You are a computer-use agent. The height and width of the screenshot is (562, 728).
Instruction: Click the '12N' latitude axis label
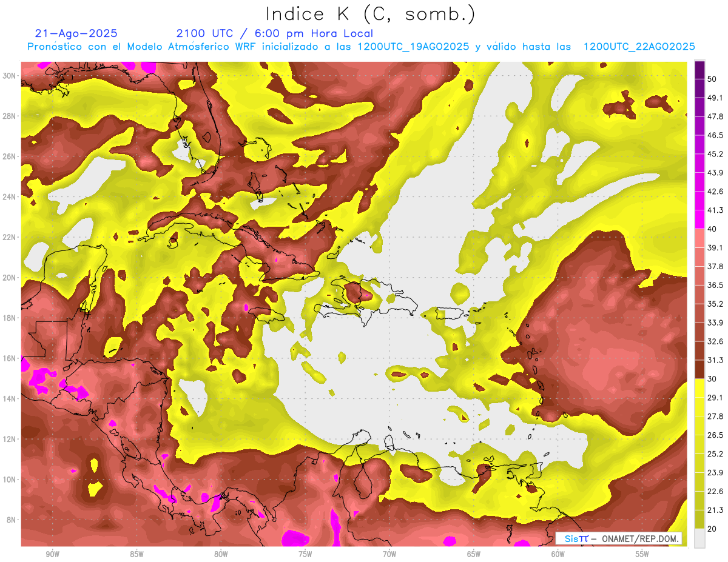10,439
